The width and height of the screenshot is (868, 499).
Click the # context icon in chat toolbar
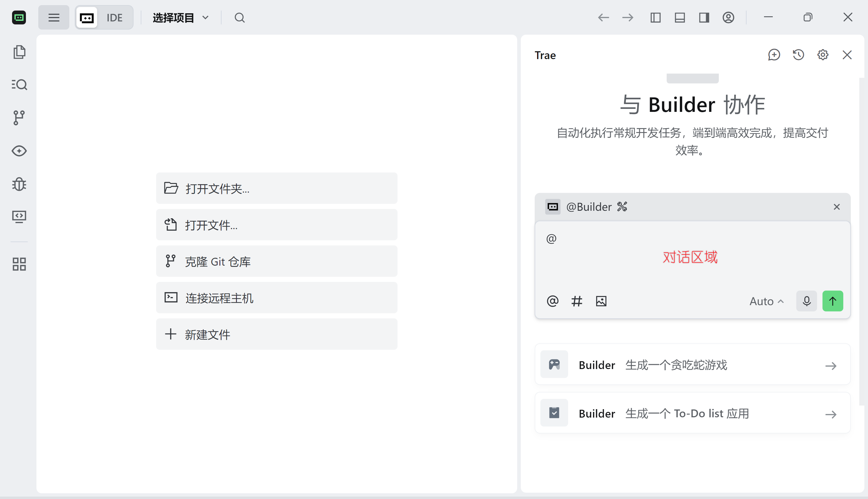click(x=577, y=301)
